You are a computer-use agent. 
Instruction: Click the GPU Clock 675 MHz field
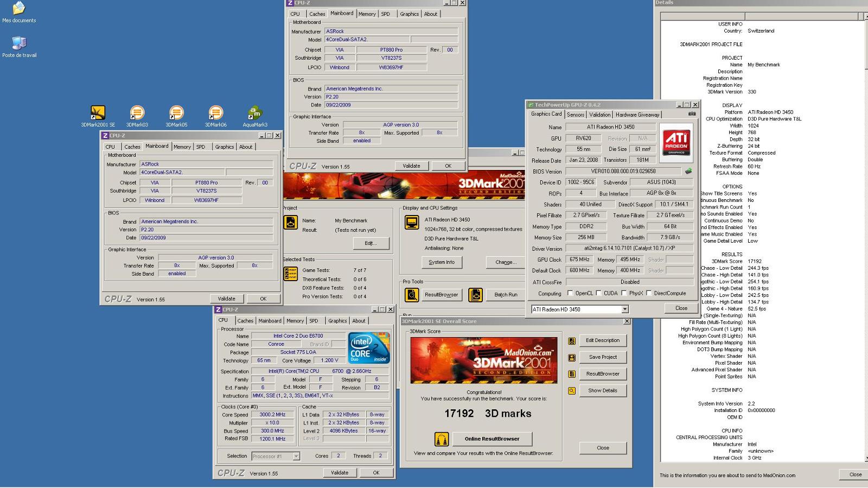(x=579, y=259)
